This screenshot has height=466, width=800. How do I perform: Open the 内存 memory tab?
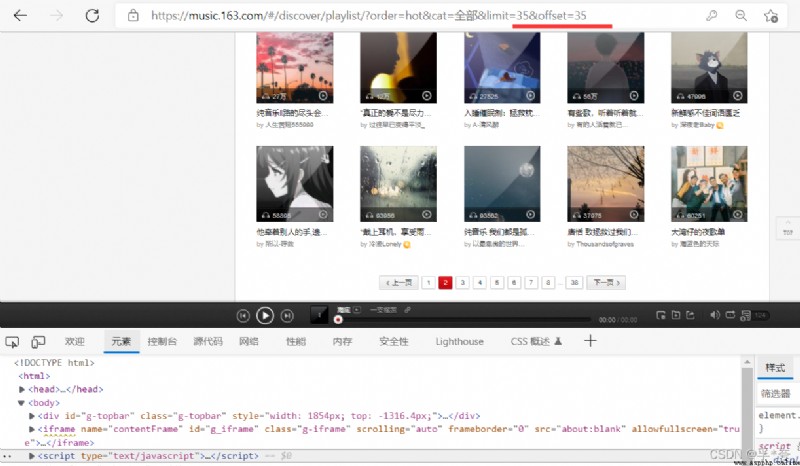342,341
